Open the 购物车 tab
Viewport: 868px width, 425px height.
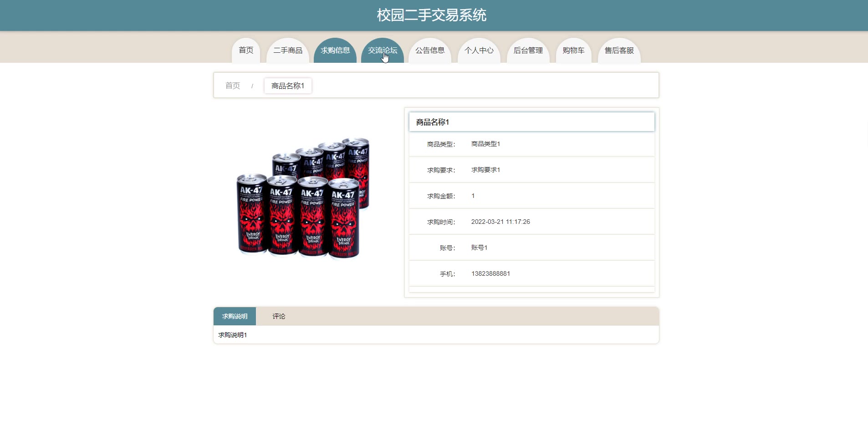[x=574, y=51]
